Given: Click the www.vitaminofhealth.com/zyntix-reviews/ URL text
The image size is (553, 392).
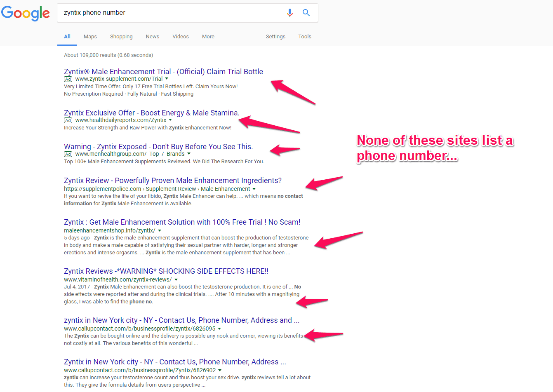Looking at the screenshot, I should point(118,279).
